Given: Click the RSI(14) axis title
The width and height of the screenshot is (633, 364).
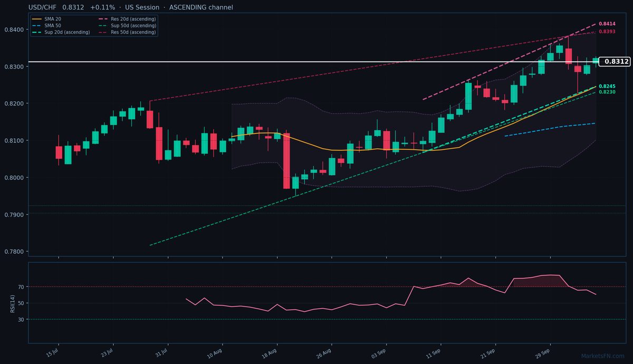Looking at the screenshot, I should pyautogui.click(x=12, y=303).
